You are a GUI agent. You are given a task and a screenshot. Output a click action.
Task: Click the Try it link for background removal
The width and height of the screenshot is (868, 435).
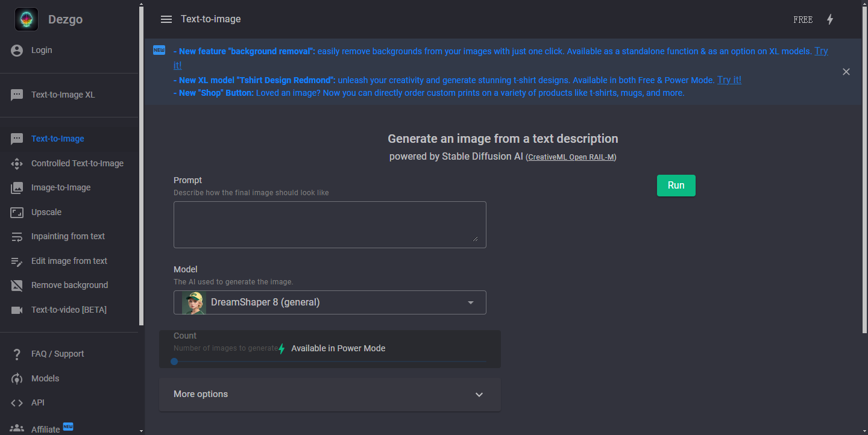[x=821, y=51]
